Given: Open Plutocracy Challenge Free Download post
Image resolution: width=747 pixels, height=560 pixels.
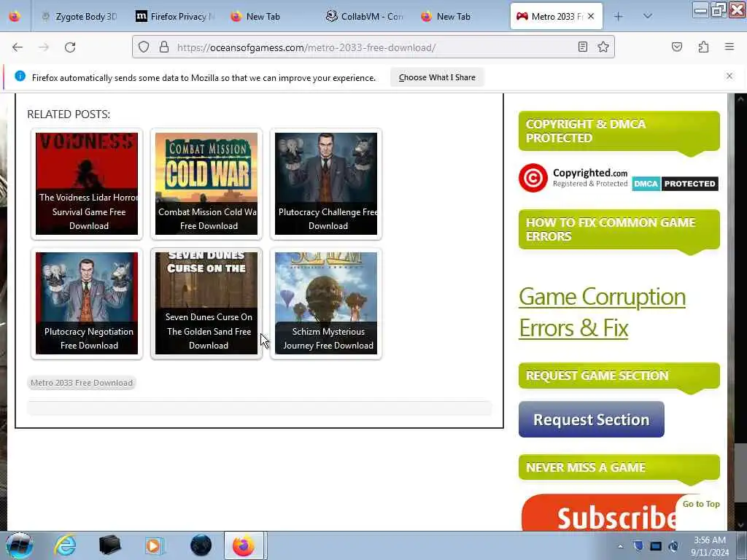Looking at the screenshot, I should click(x=326, y=184).
